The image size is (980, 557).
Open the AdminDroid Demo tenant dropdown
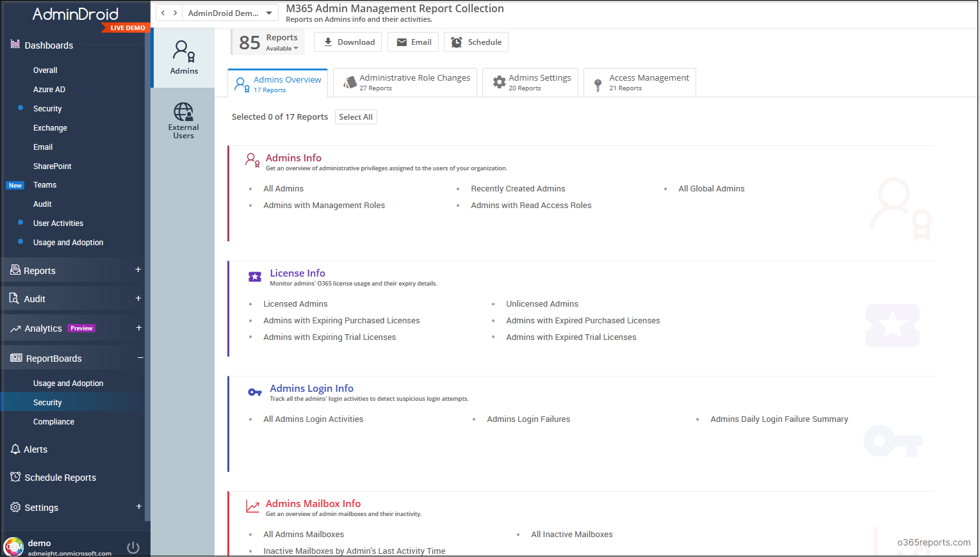point(231,13)
